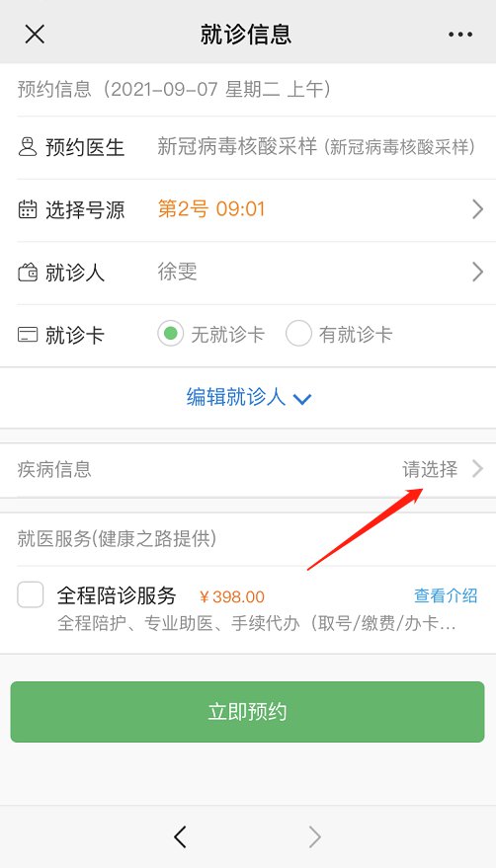Open 就诊人 row chevron for 徐雯
This screenshot has width=496, height=868.
[x=477, y=272]
